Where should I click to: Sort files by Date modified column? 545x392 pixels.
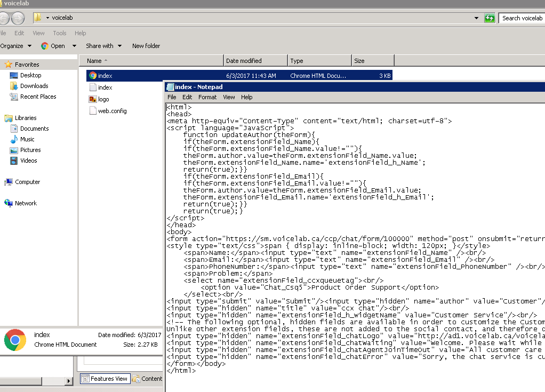click(x=255, y=60)
